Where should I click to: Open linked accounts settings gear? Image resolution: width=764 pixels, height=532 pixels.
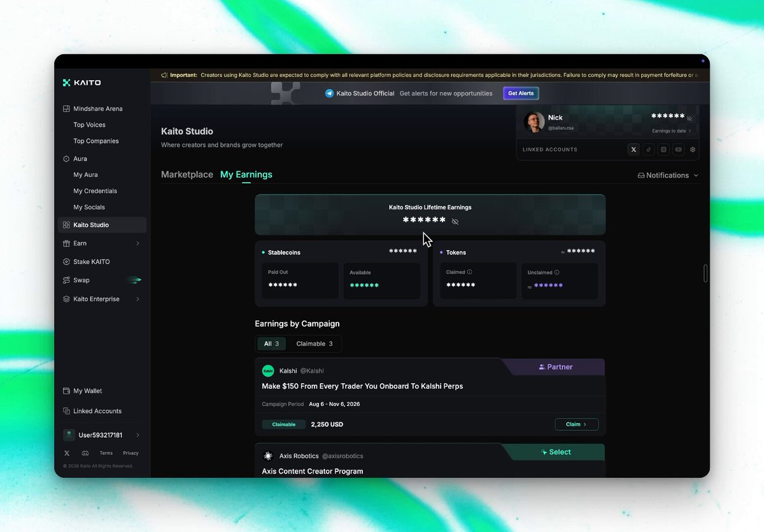693,150
